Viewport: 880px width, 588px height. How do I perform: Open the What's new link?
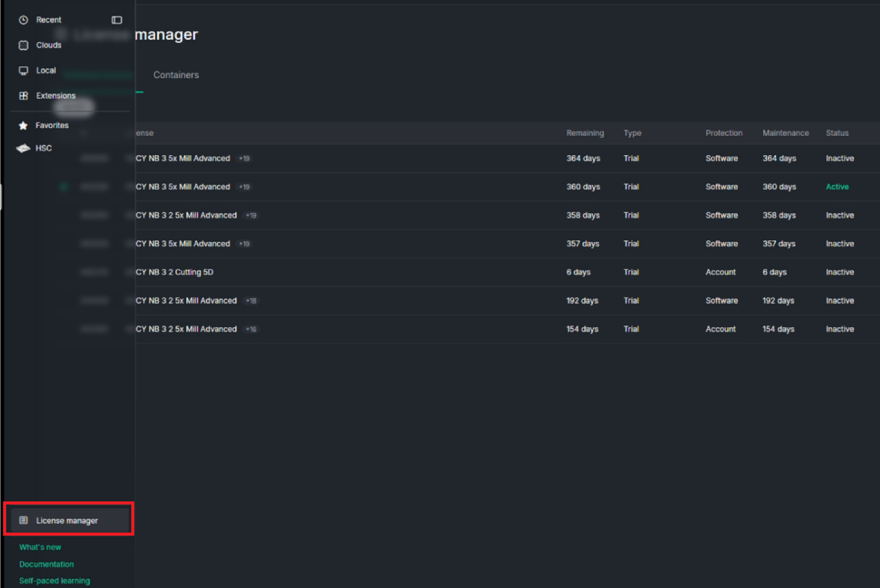click(40, 547)
